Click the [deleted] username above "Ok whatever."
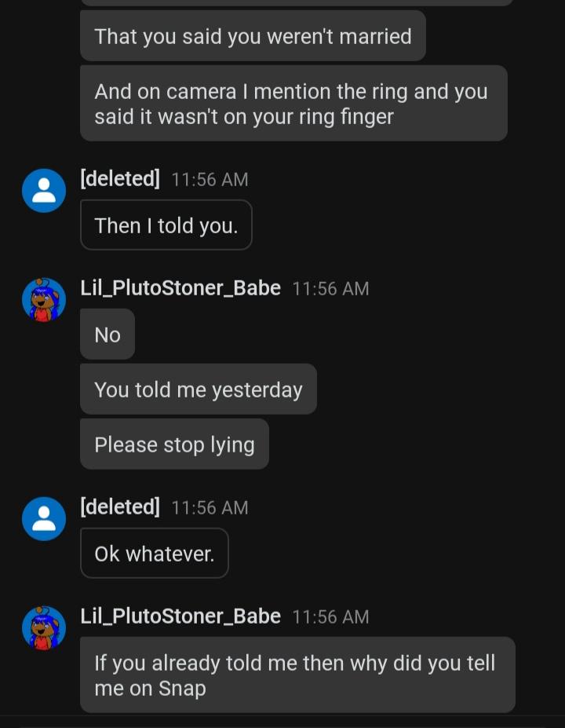Screen dimensions: 565x728 (120, 507)
